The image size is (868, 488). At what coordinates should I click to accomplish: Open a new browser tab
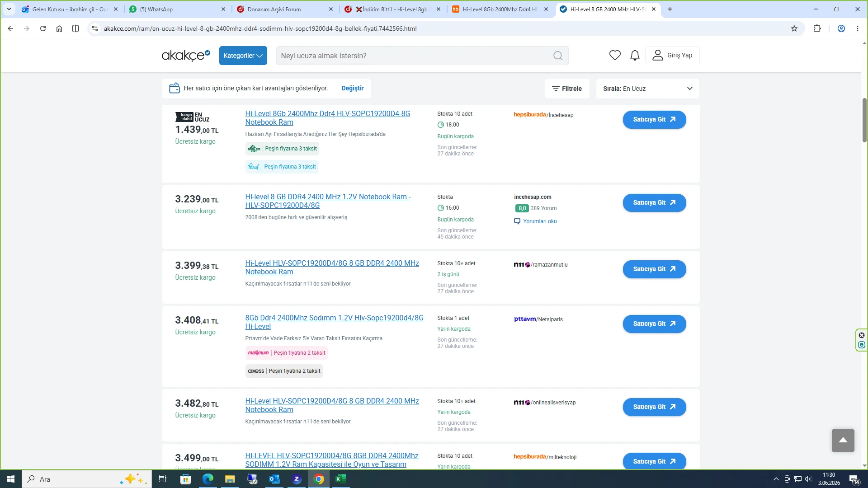tap(670, 9)
